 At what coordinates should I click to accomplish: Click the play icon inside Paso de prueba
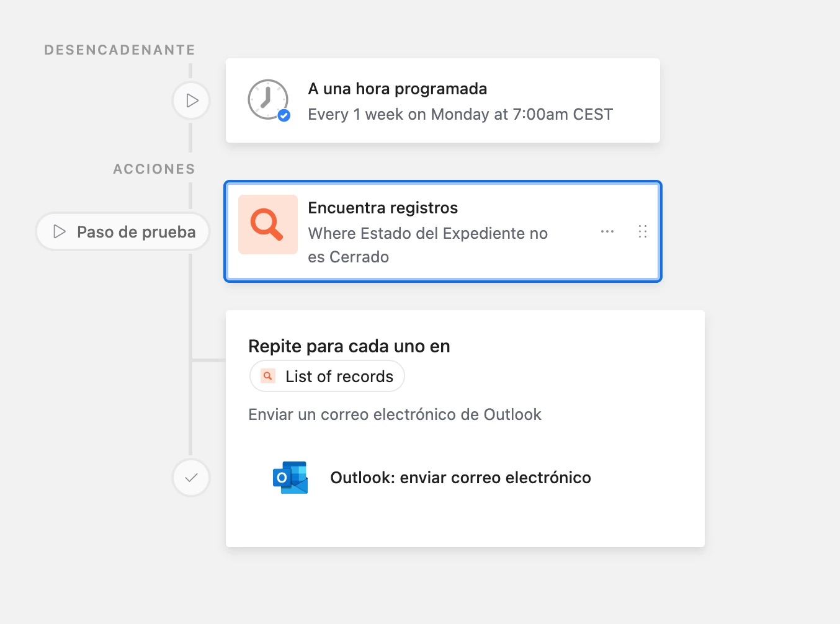pos(60,231)
